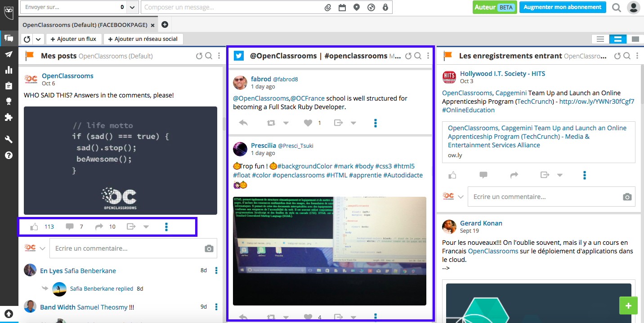Click the Ajouter un réseau social button
This screenshot has width=644, height=323.
coord(143,39)
